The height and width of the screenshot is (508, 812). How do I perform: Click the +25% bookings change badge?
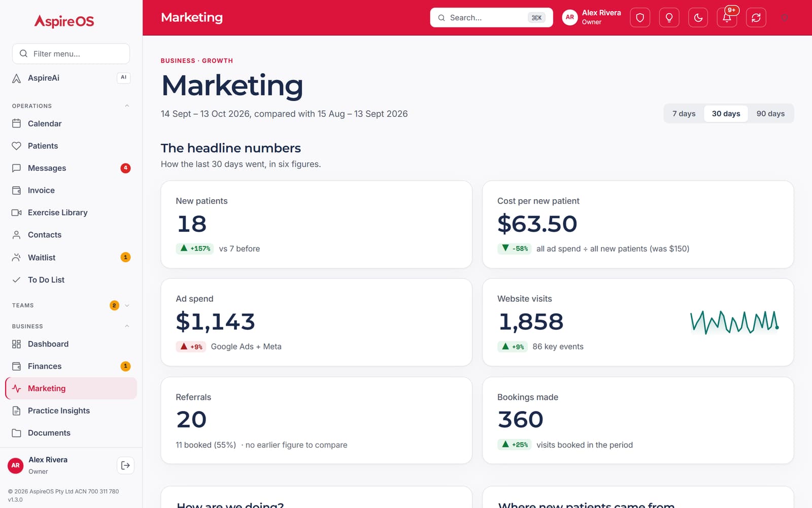pos(515,444)
